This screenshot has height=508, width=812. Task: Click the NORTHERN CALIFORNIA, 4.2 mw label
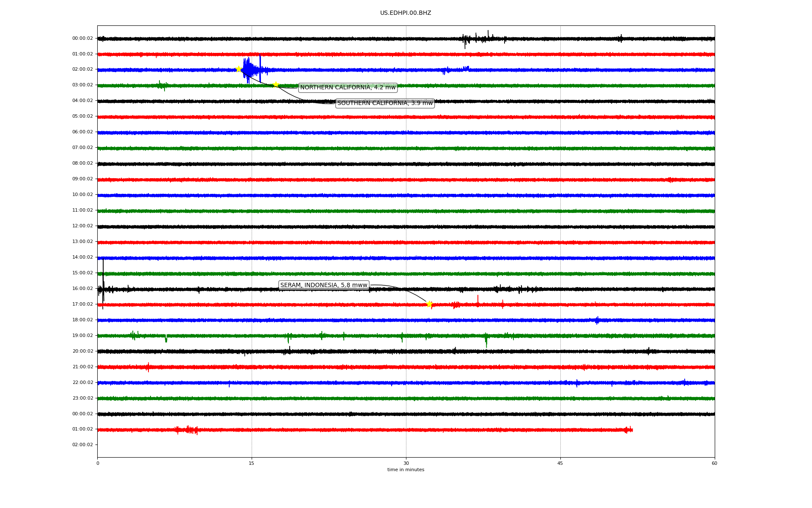pyautogui.click(x=348, y=88)
